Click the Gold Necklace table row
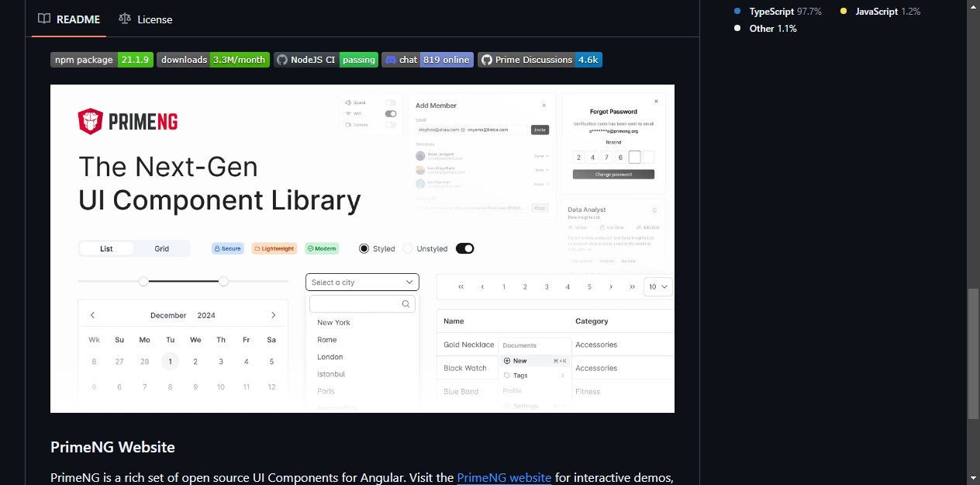980x485 pixels. [555, 345]
